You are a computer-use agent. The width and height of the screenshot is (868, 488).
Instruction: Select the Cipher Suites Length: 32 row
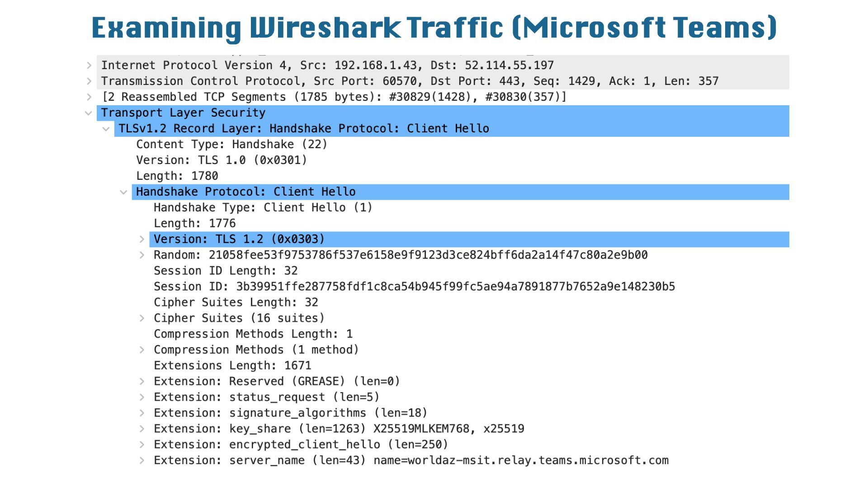[236, 302]
